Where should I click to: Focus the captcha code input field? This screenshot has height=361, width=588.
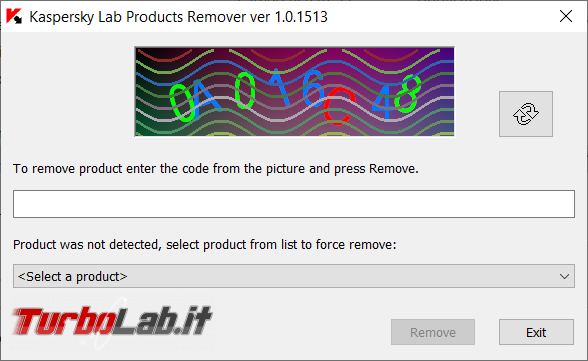pyautogui.click(x=294, y=204)
